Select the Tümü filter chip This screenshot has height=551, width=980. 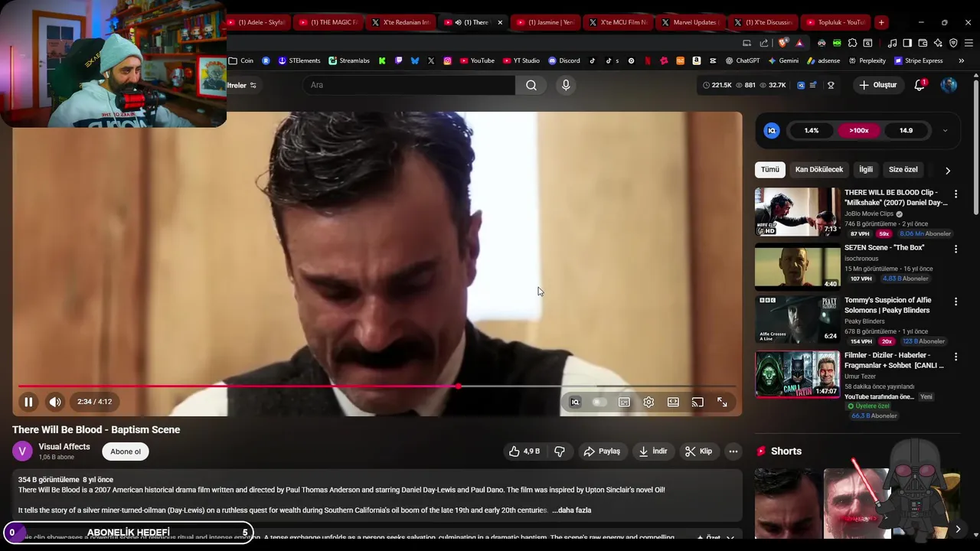(x=769, y=170)
